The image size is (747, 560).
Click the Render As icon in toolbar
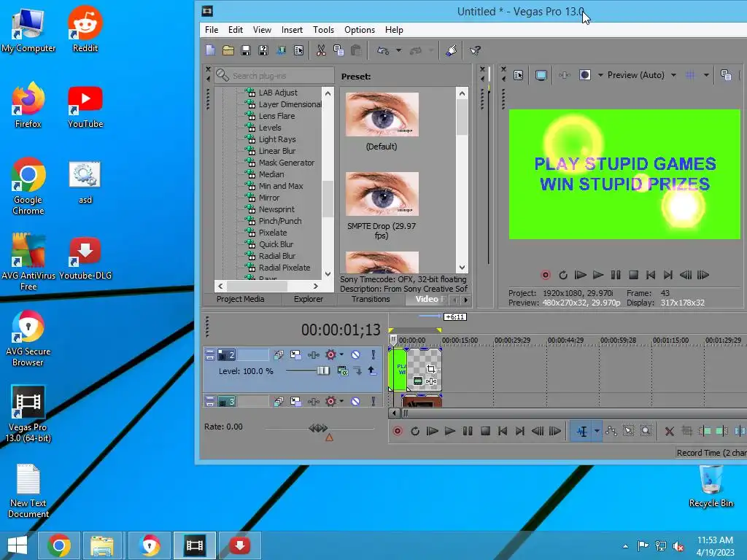pos(281,50)
